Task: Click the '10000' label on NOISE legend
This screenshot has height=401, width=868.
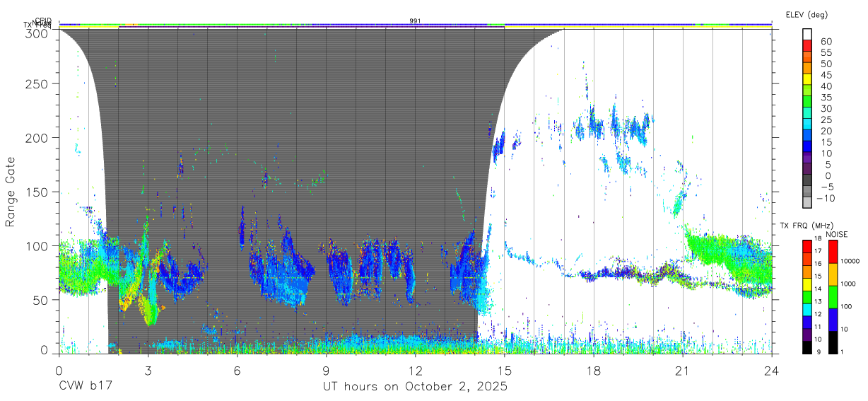Action: 851,261
